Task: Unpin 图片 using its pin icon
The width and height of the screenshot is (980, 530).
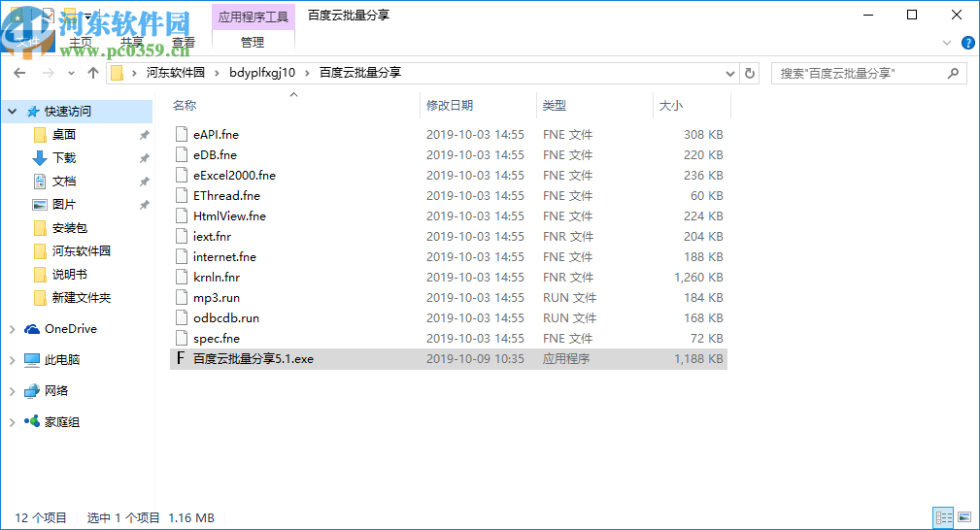Action: click(x=145, y=205)
